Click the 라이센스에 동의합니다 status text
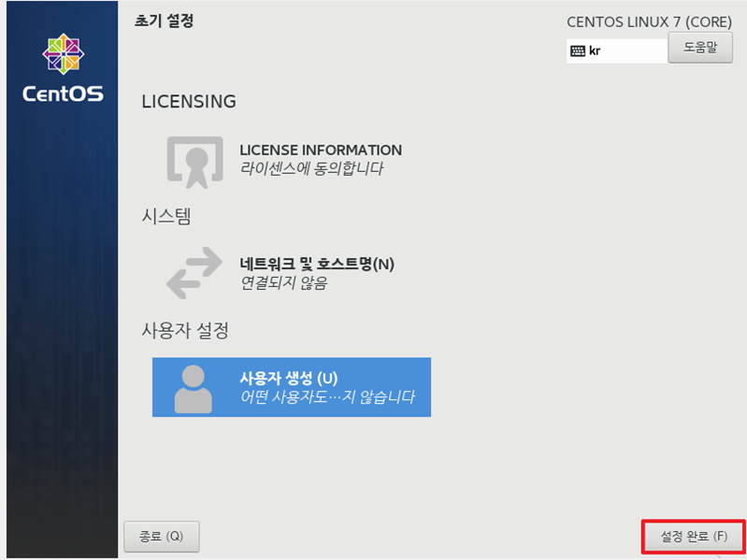 (311, 168)
